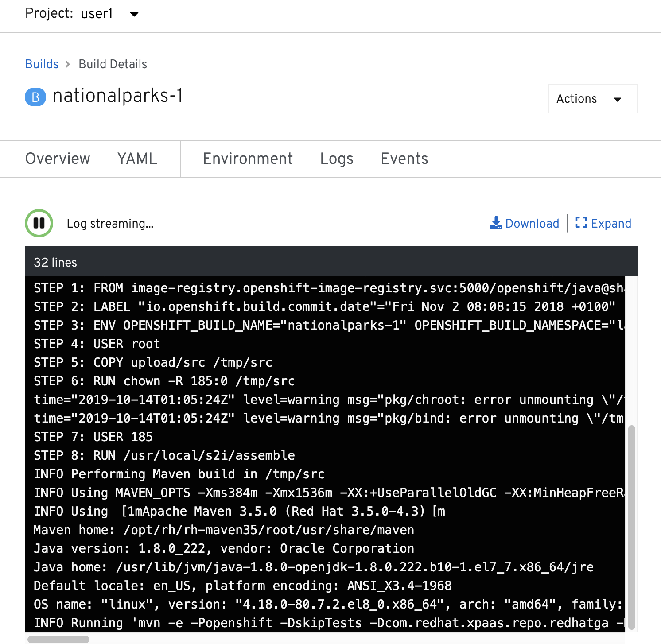
Task: Click the blue B build badge
Action: (35, 97)
